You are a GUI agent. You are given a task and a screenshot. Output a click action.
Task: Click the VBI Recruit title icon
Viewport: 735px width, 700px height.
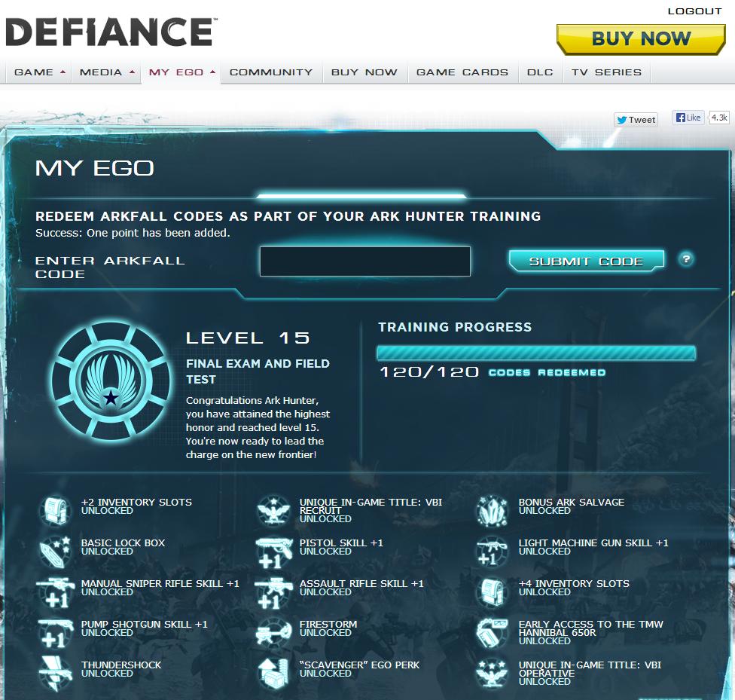pos(274,510)
